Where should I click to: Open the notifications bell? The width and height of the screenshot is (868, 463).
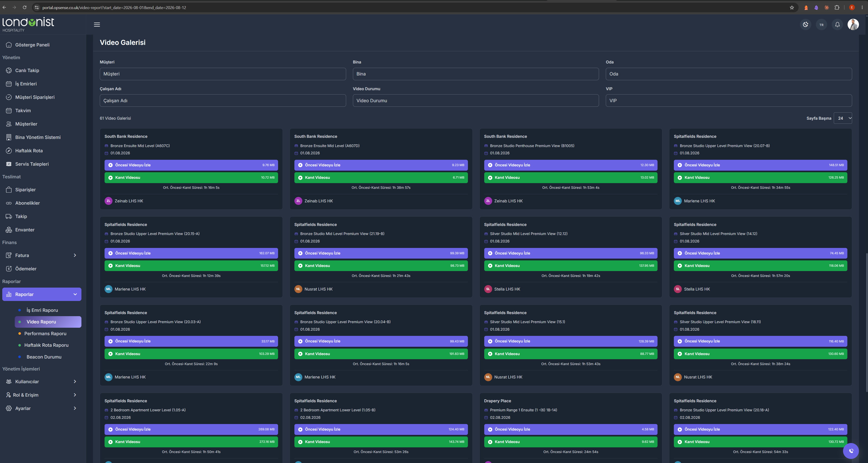click(x=837, y=24)
